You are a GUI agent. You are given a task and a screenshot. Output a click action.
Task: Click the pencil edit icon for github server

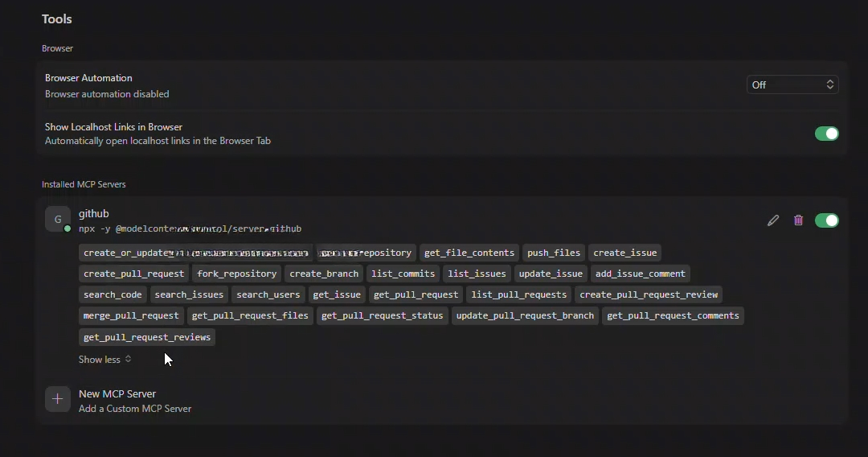[773, 220]
